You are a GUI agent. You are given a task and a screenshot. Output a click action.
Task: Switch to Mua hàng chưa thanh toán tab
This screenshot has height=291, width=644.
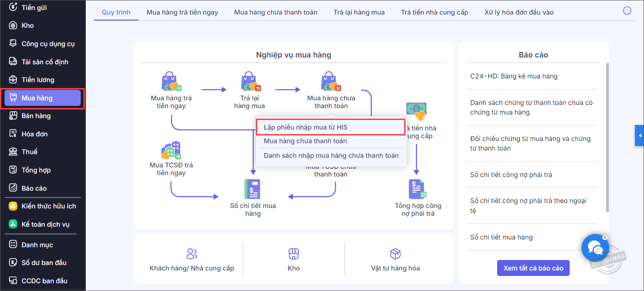coord(276,12)
